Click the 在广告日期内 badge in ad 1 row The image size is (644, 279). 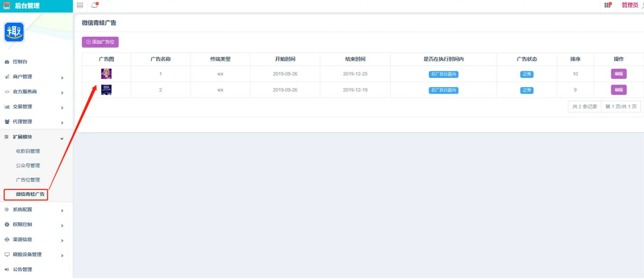point(443,74)
